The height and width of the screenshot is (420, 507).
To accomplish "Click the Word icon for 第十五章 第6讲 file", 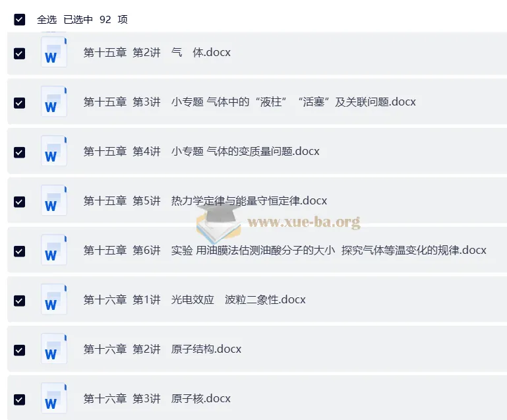I will 54,250.
